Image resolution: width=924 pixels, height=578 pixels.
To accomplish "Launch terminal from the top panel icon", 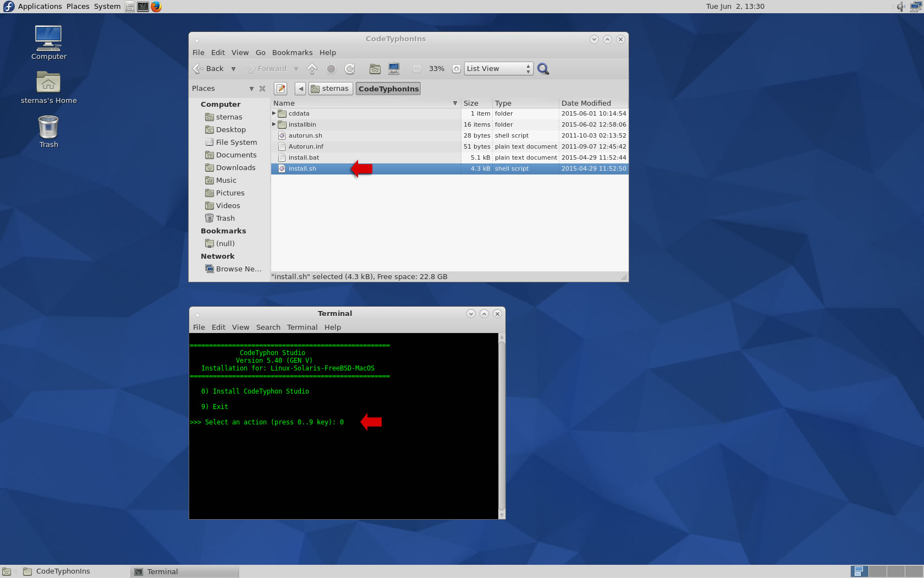I will 142,7.
